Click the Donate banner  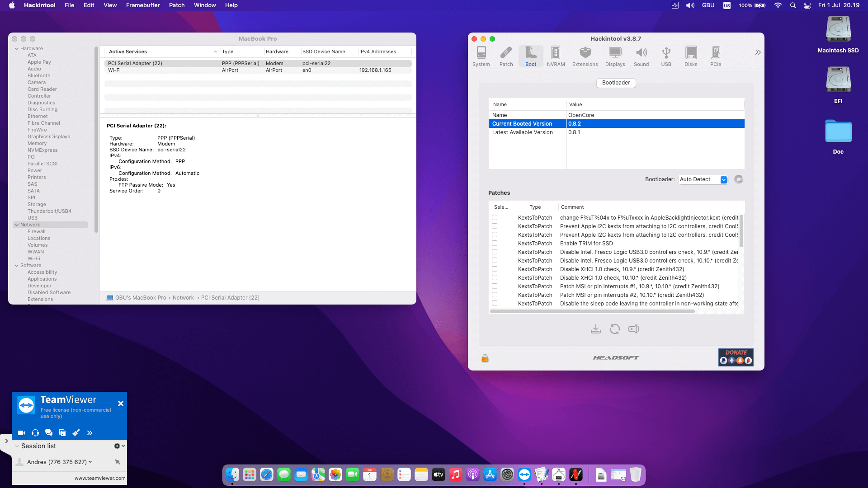(736, 357)
